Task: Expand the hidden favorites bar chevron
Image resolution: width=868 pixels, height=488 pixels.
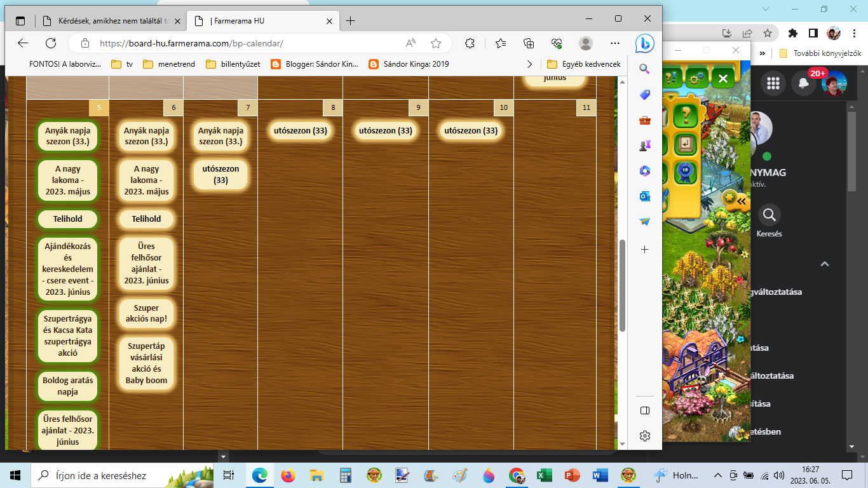Action: coord(530,64)
